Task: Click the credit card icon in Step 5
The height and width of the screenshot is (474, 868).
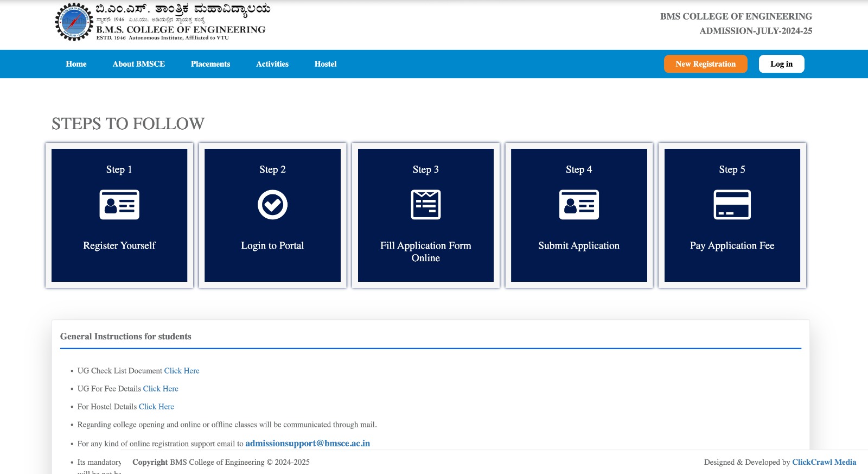Action: [732, 205]
